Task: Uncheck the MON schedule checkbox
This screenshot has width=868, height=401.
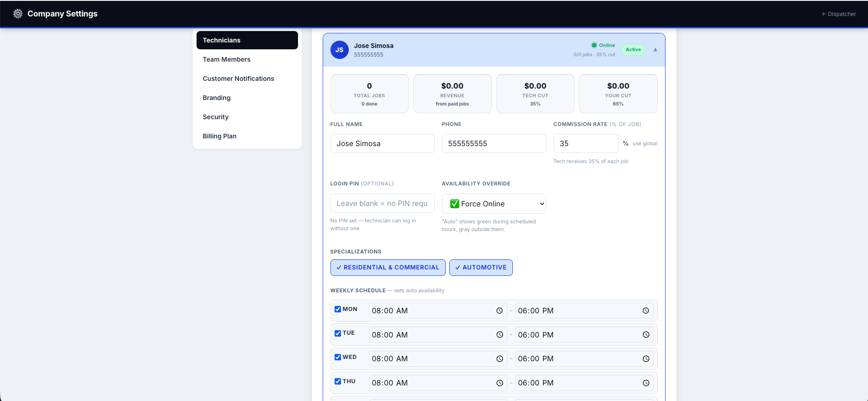Action: coord(338,309)
